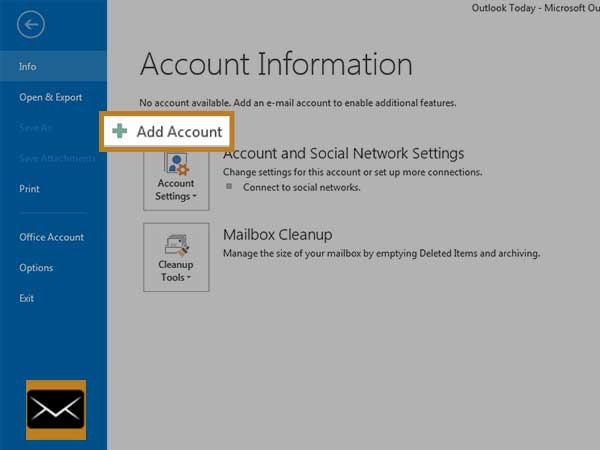Open Office Account page
The height and width of the screenshot is (450, 600).
[x=51, y=237]
